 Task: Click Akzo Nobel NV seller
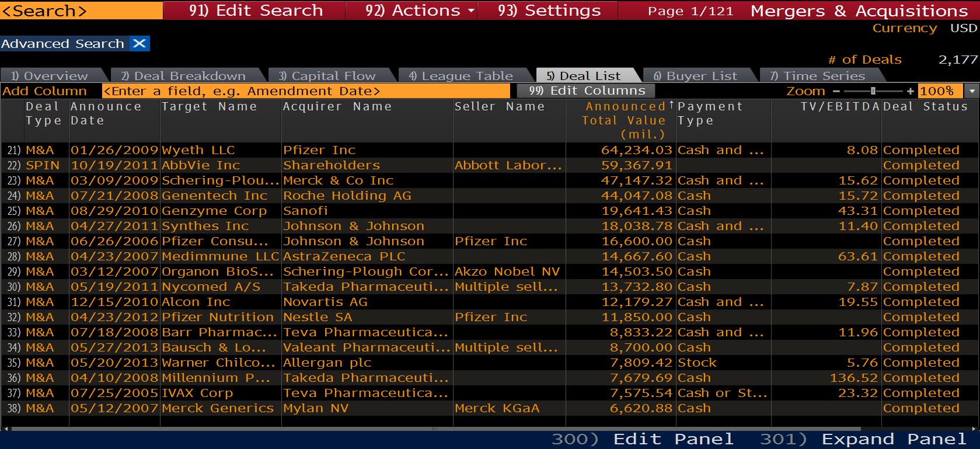coord(507,272)
